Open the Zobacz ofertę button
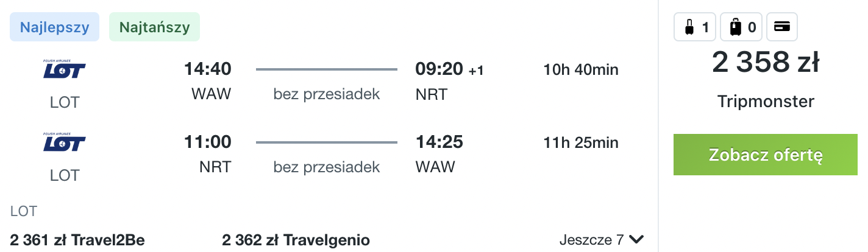Viewport: 868px width, 252px height. 766,155
